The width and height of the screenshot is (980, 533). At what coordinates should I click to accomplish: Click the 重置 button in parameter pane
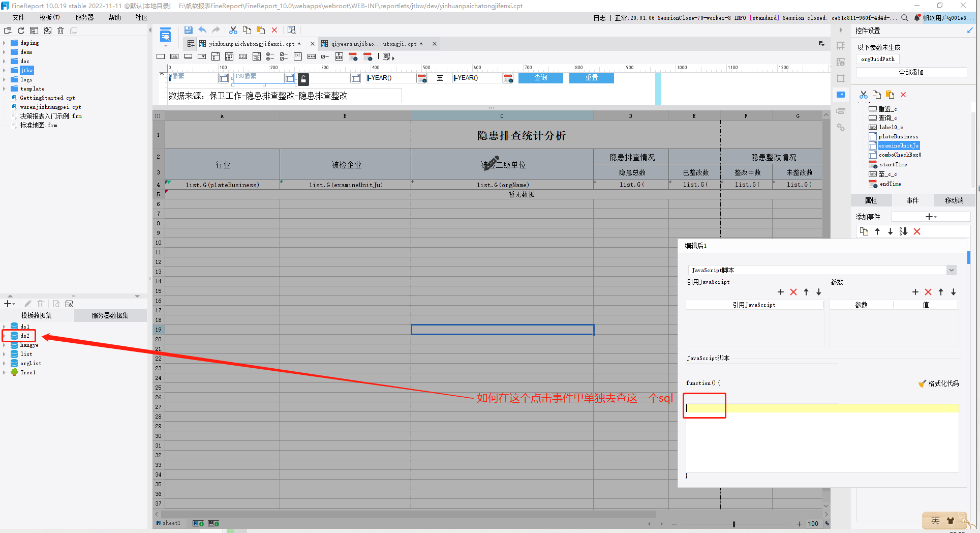click(592, 78)
